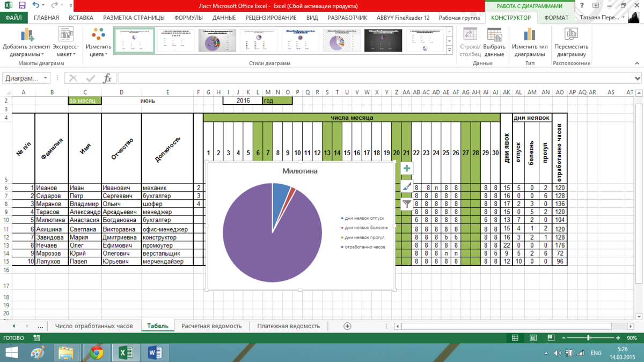Image resolution: width=644 pixels, height=362 pixels.
Task: Open Изменить цвета color palette menu
Action: (98, 43)
